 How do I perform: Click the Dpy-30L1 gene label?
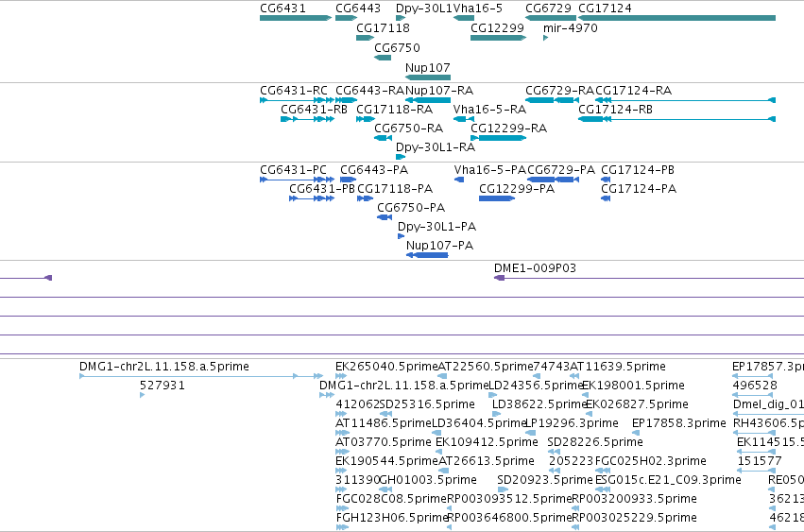(x=424, y=9)
